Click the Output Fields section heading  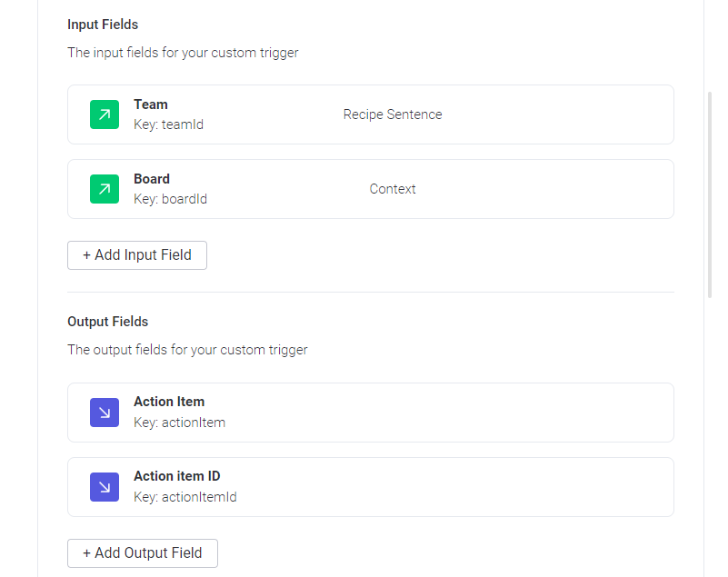click(x=107, y=322)
